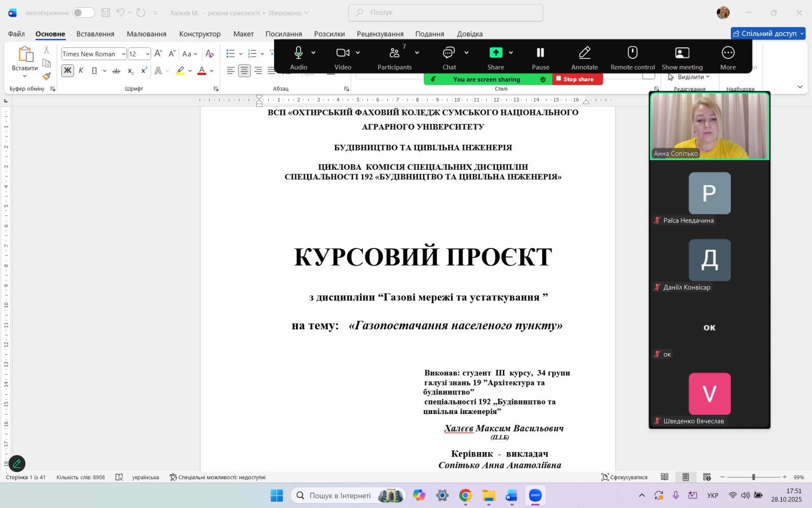Open the Вставлення ribbon tab

tap(95, 34)
